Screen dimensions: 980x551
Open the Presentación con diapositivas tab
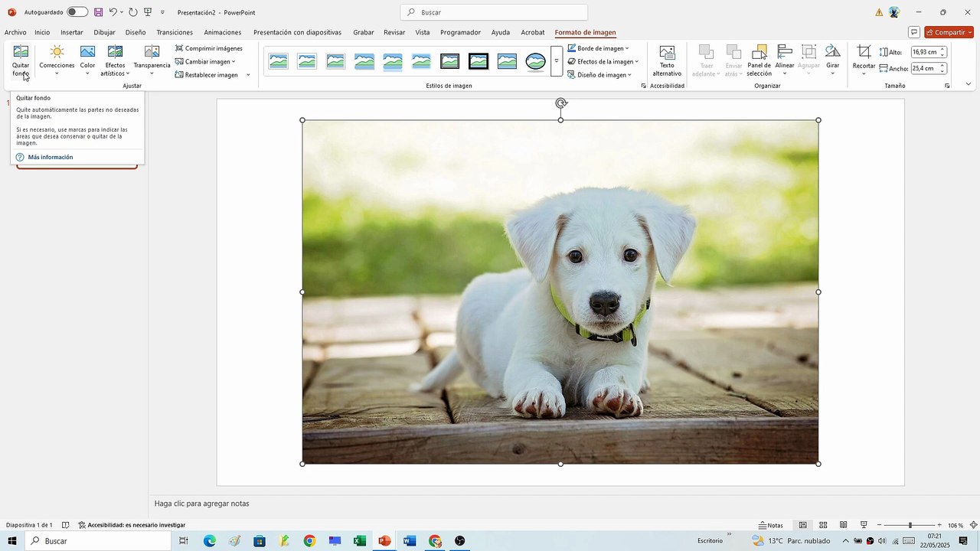298,32
